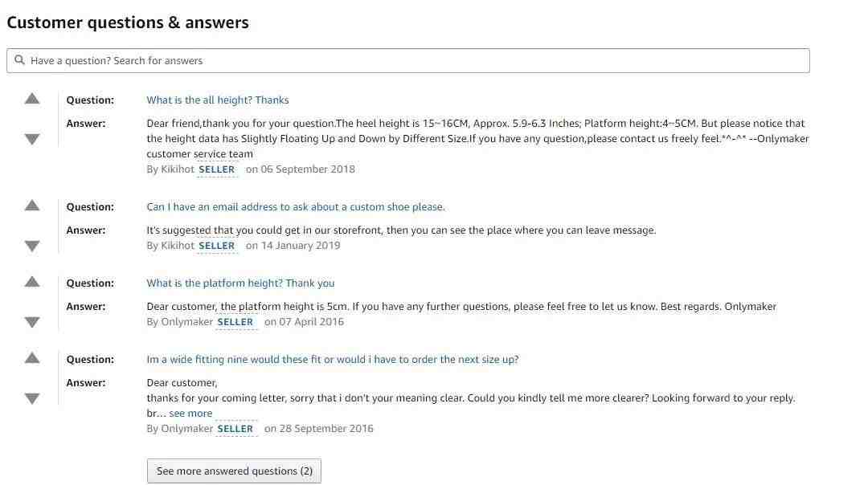Viewport: 868px width, 485px height.
Task: Downvote the platform height question
Action: pos(32,322)
